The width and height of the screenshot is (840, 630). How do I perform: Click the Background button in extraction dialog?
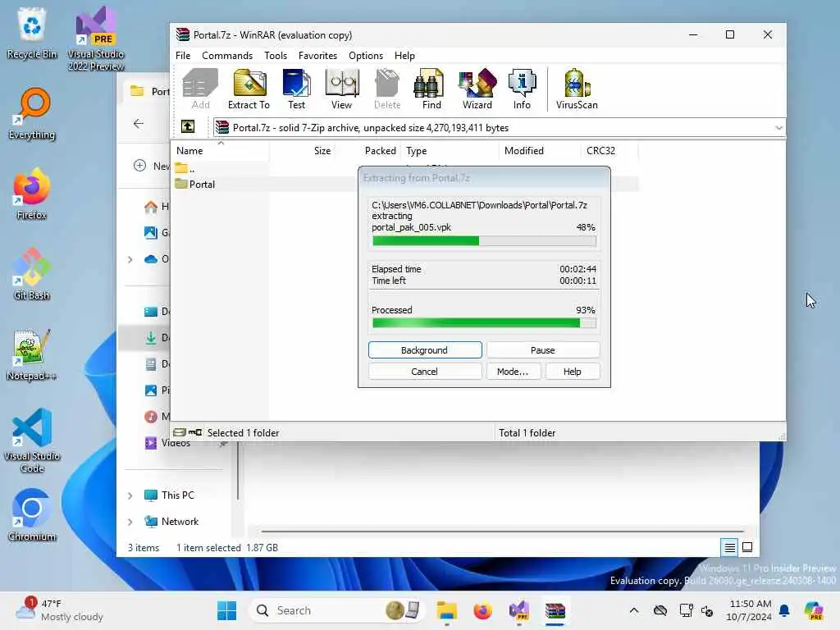[x=425, y=349]
